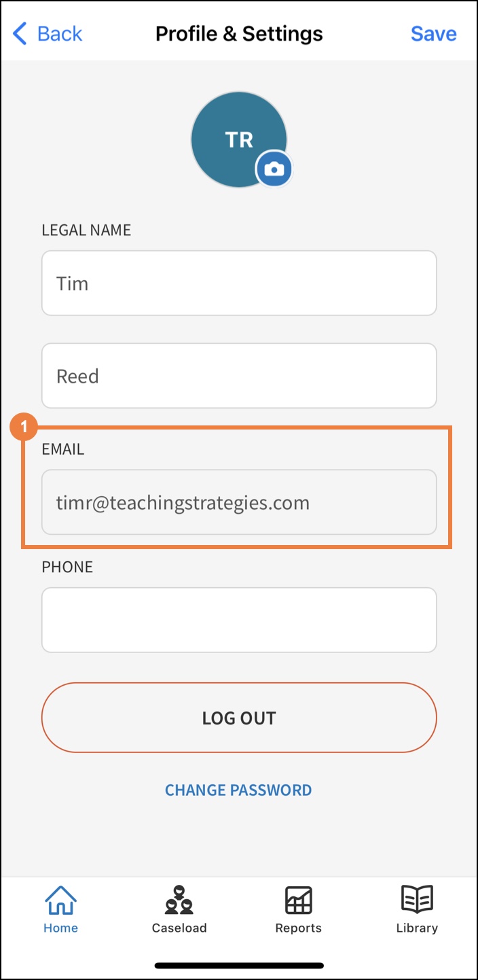Tap the blue Back chevron arrow
The width and height of the screenshot is (478, 980).
click(x=20, y=33)
